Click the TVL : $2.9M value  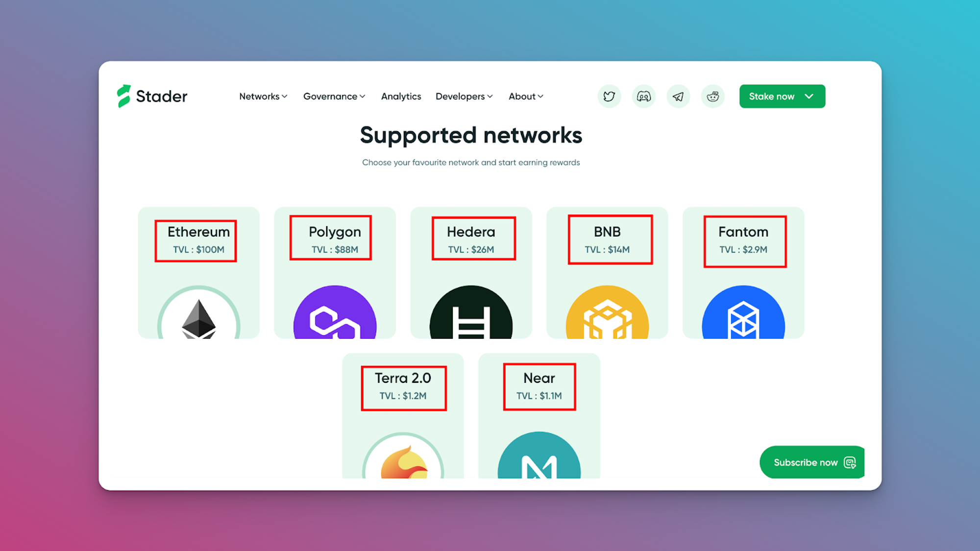pos(743,250)
